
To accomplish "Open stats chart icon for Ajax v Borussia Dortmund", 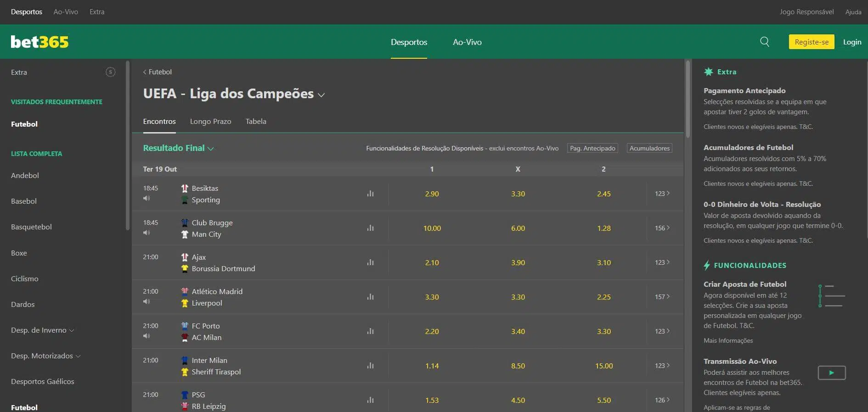I will (x=370, y=262).
